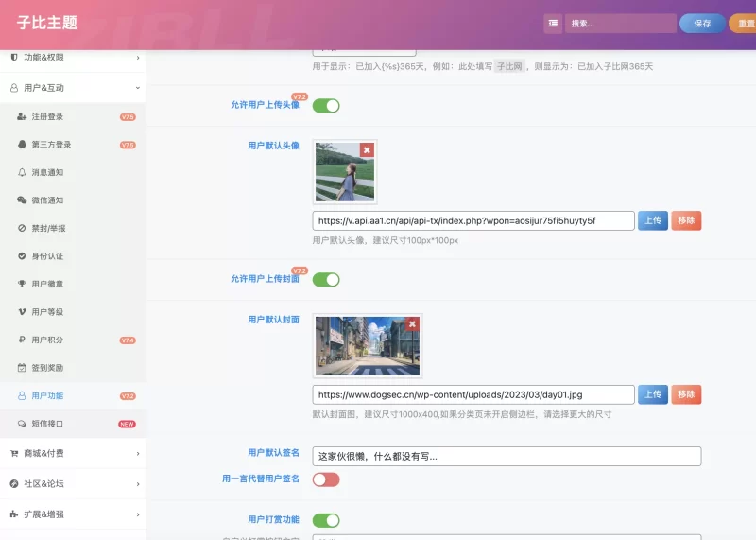Click the user icon beside 用户&互动
Image resolution: width=756 pixels, height=540 pixels.
pyautogui.click(x=14, y=88)
